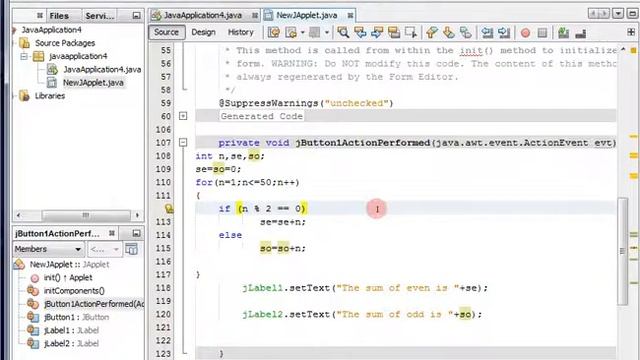Screen dimensions: 640x360
Task: Minimize the Projects panel group
Action: tap(136, 16)
